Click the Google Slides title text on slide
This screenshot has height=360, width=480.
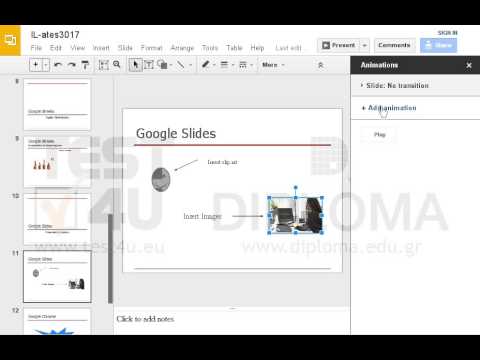point(176,134)
